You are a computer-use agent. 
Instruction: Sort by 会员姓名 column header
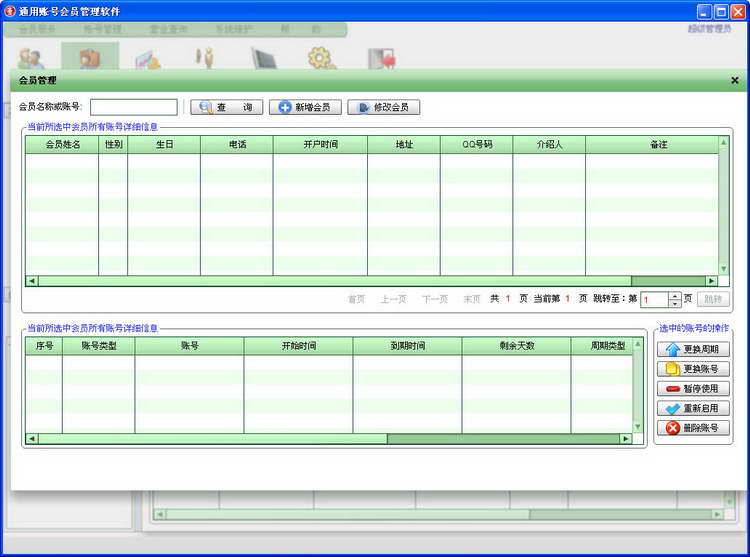[x=62, y=144]
